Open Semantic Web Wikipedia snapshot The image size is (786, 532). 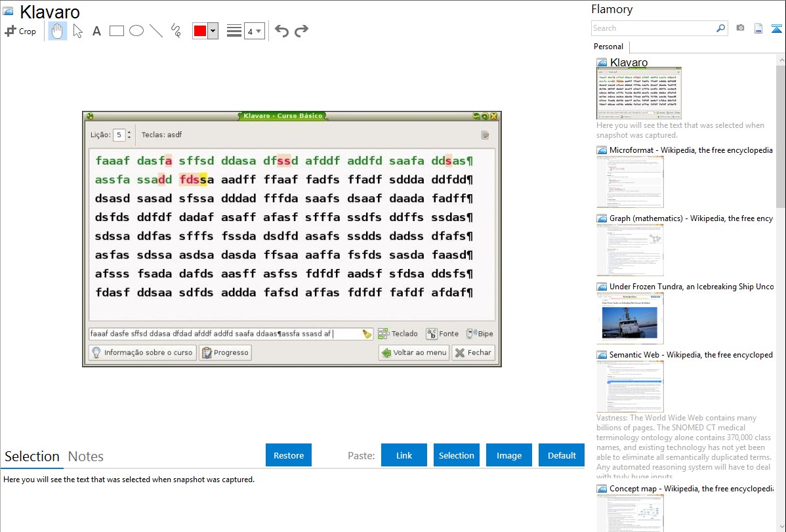coord(691,354)
